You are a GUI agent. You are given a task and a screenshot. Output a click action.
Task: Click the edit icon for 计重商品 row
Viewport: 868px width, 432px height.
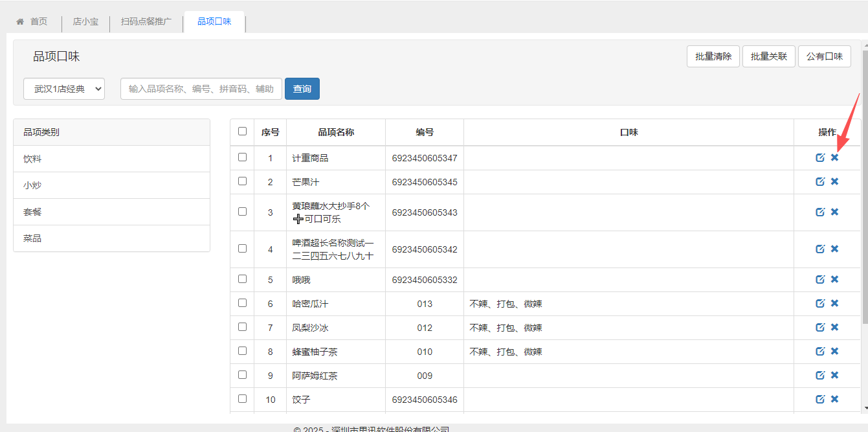coord(820,158)
